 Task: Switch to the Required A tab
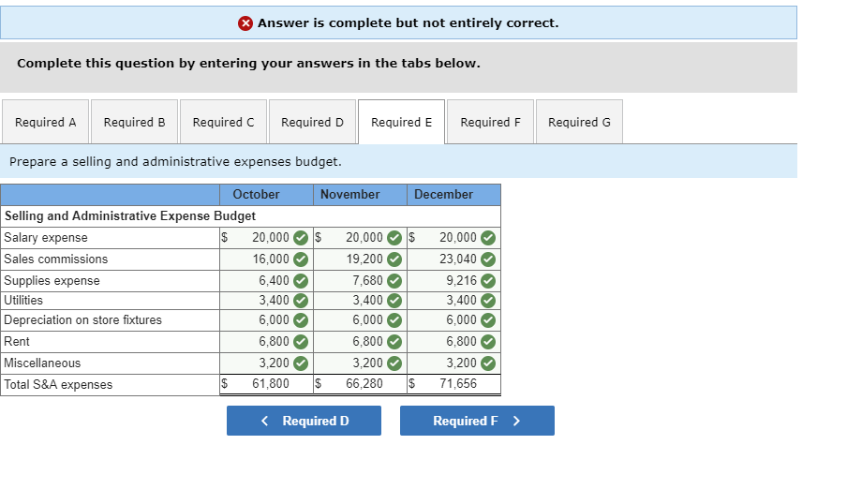click(45, 122)
